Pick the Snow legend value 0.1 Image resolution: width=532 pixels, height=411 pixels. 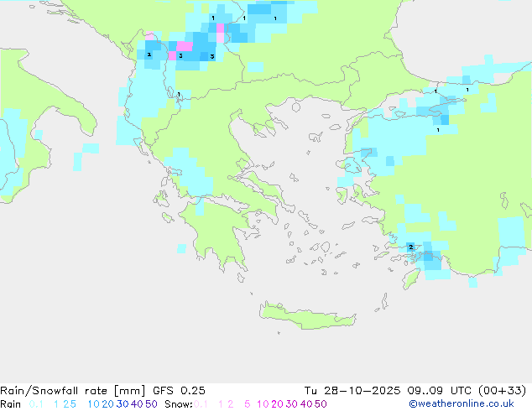(201, 404)
